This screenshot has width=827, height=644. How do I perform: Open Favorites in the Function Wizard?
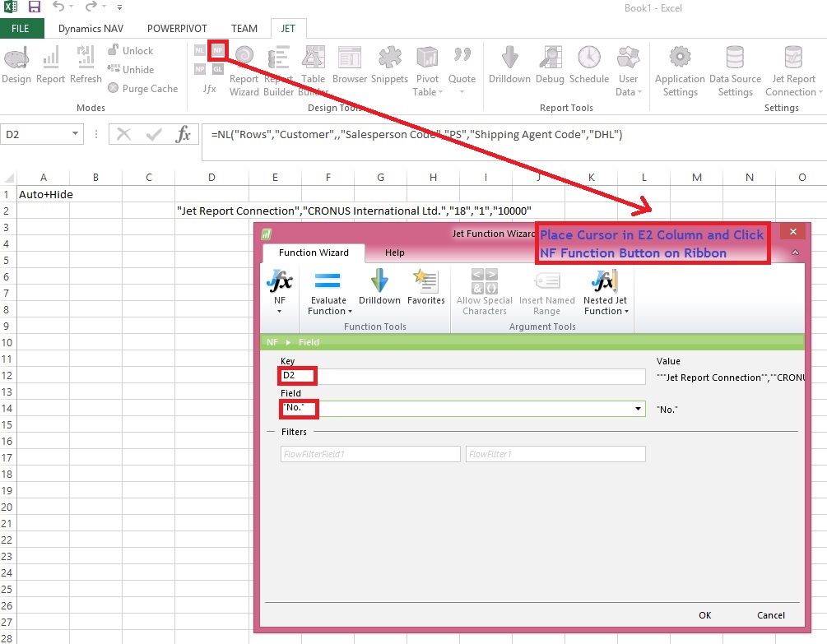[425, 290]
